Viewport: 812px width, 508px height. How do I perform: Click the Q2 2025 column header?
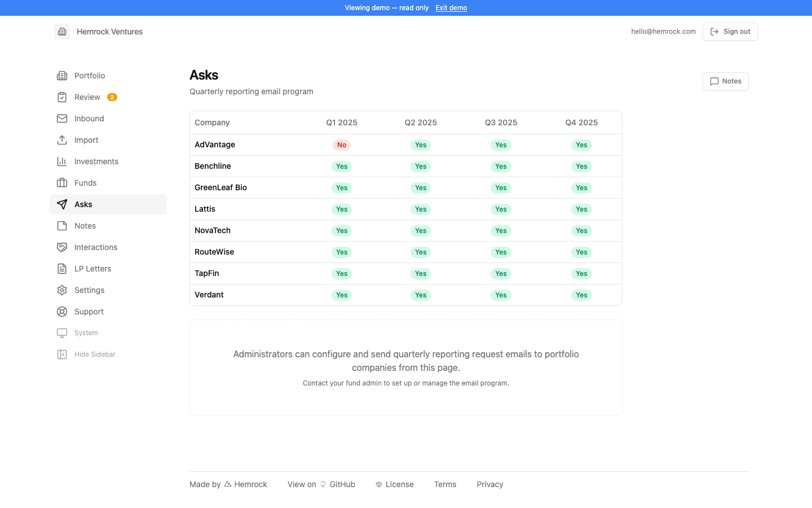(x=421, y=122)
